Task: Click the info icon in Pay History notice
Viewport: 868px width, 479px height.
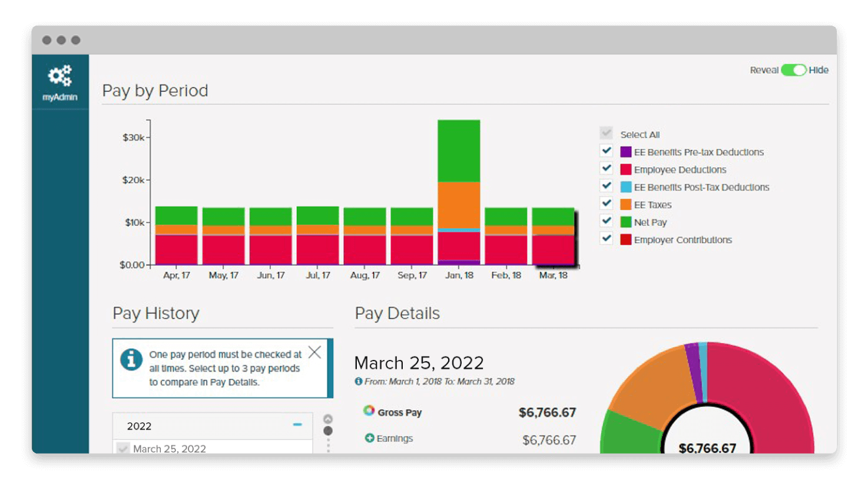Action: 131,359
